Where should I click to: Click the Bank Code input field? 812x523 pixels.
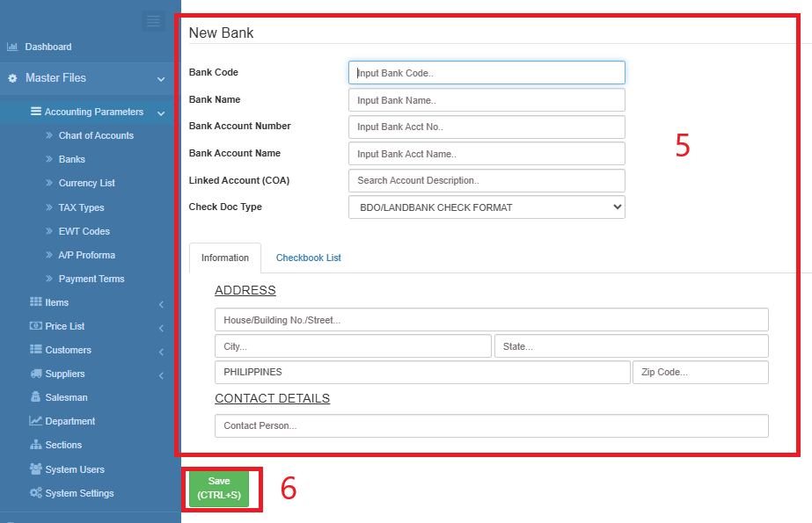(486, 72)
